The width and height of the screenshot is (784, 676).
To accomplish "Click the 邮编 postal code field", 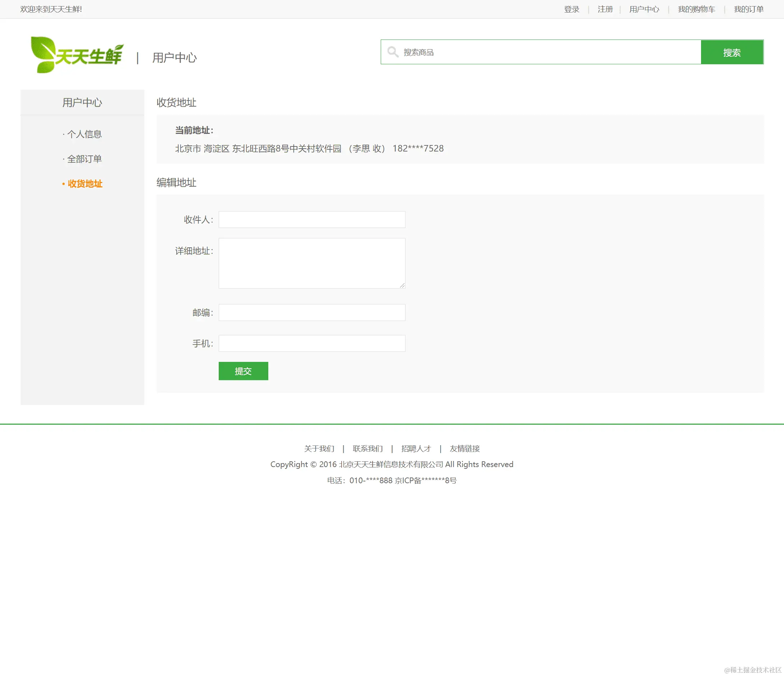I will click(x=311, y=312).
